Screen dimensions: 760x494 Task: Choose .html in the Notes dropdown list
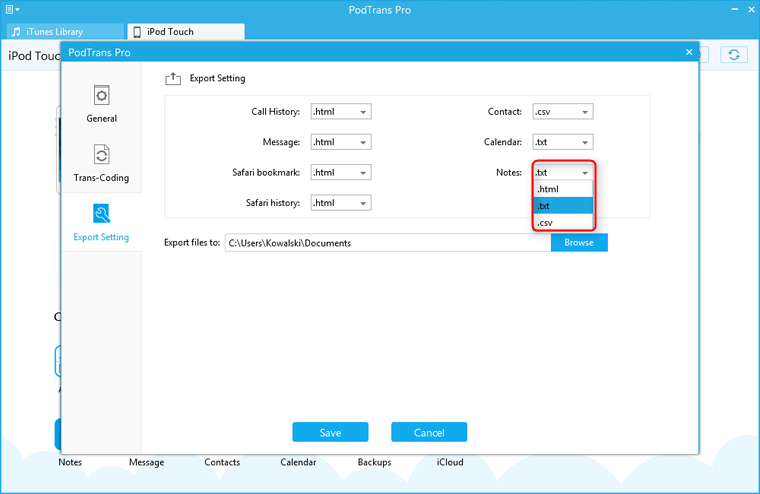(x=563, y=189)
